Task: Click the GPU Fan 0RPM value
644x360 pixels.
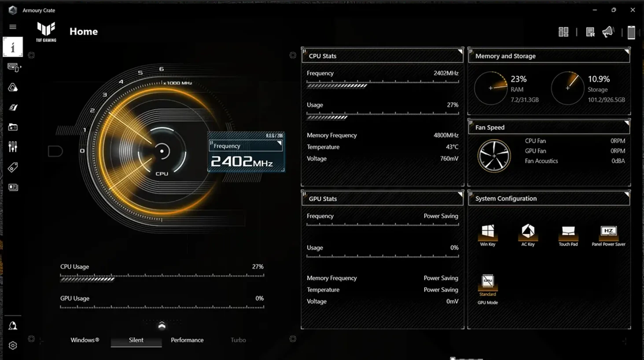Action: pos(618,151)
